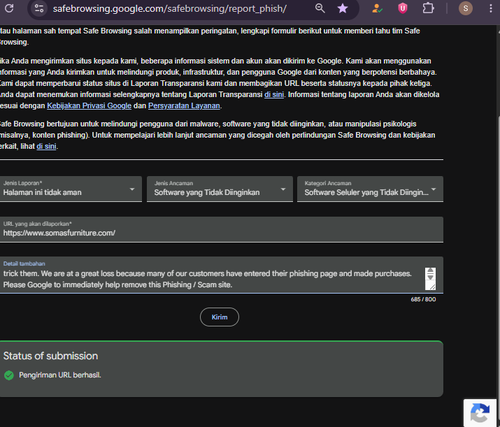Click the textarea scroll down arrow

[430, 277]
